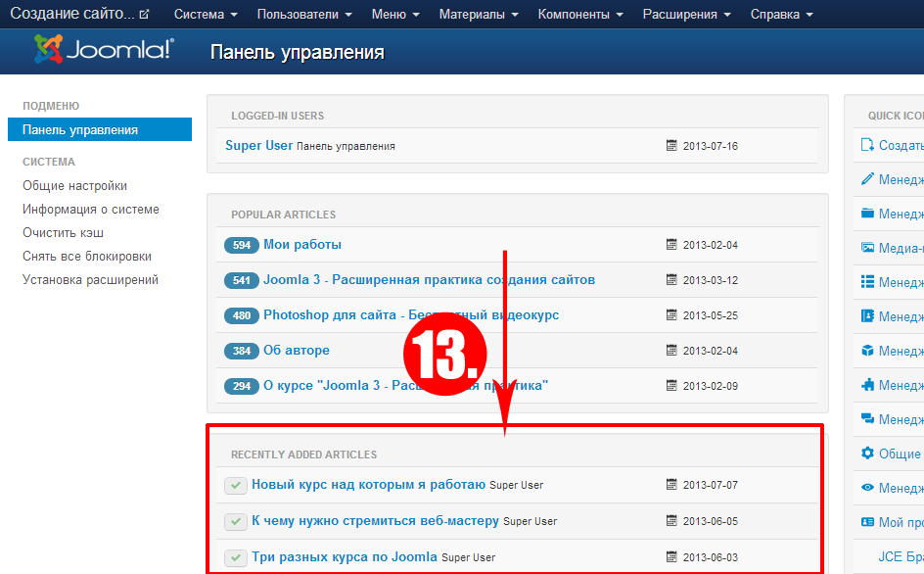
Task: Select Общие настройки in sidebar
Action: pyautogui.click(x=74, y=186)
